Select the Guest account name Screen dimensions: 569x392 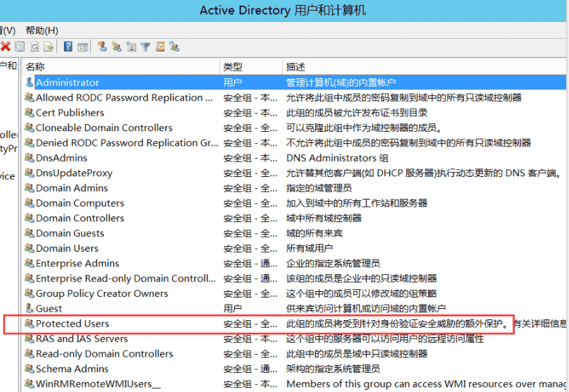[x=49, y=309]
